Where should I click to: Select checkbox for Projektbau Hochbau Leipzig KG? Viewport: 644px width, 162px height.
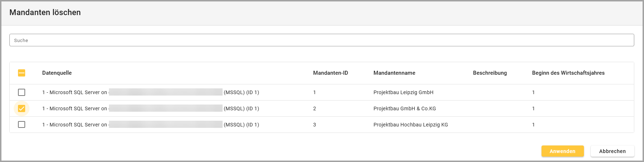pyautogui.click(x=22, y=125)
